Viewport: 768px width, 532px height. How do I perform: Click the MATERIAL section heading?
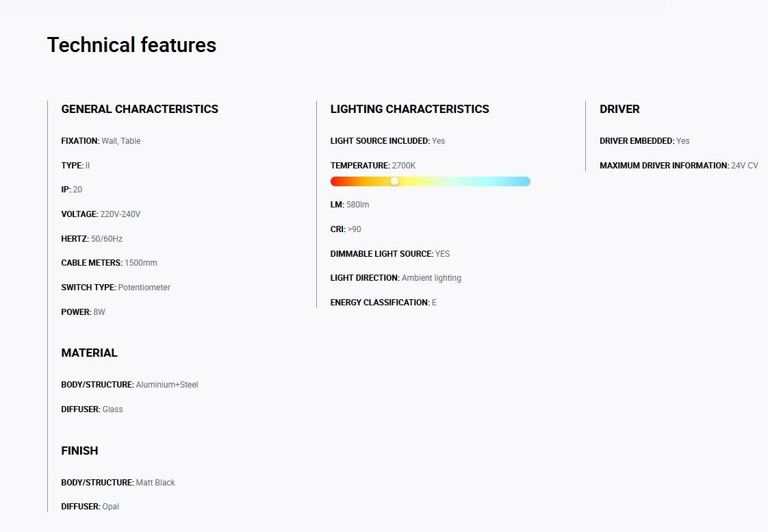click(89, 353)
